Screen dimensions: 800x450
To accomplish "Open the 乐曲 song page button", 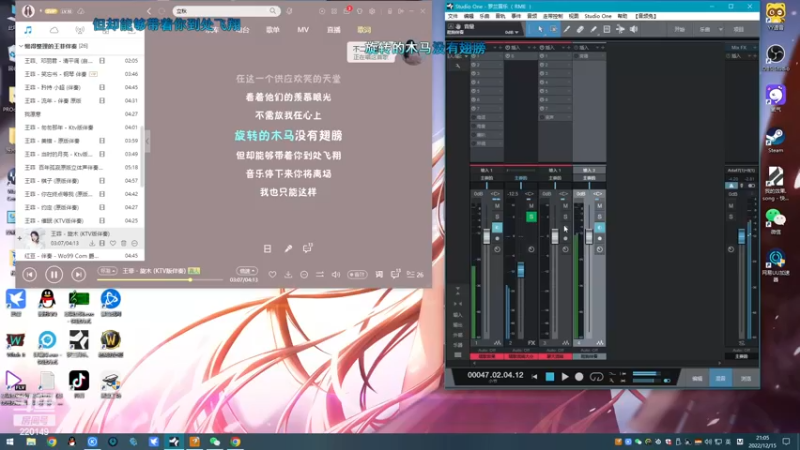I will click(x=705, y=30).
